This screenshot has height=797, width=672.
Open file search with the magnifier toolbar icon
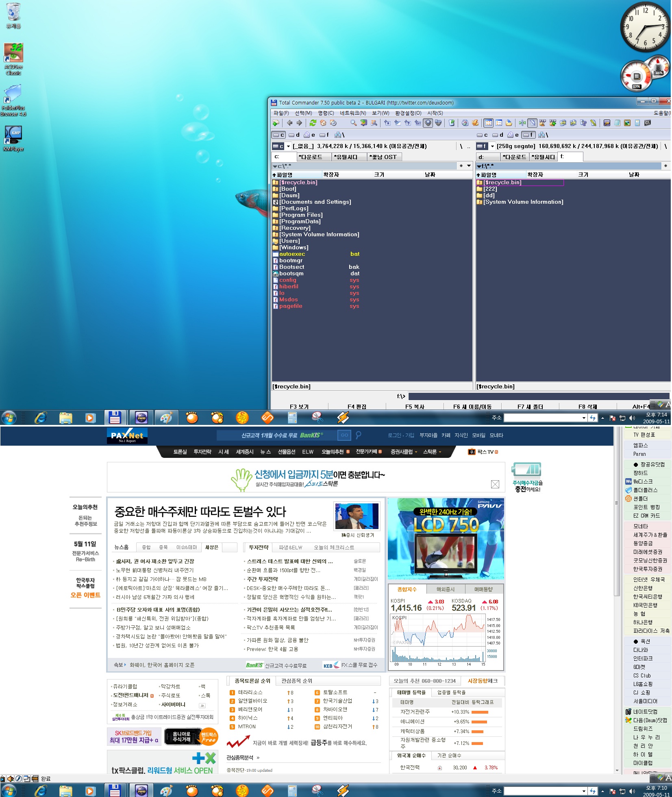[x=353, y=123]
